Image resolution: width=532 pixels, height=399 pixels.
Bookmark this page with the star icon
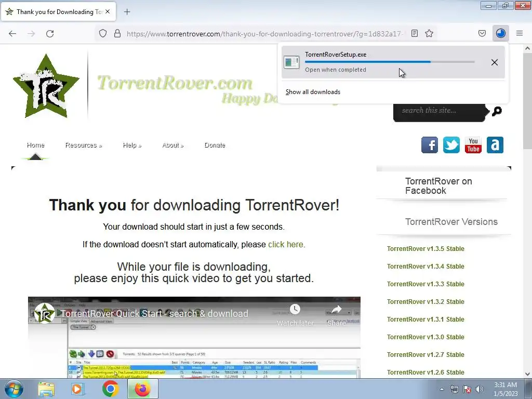(x=429, y=33)
